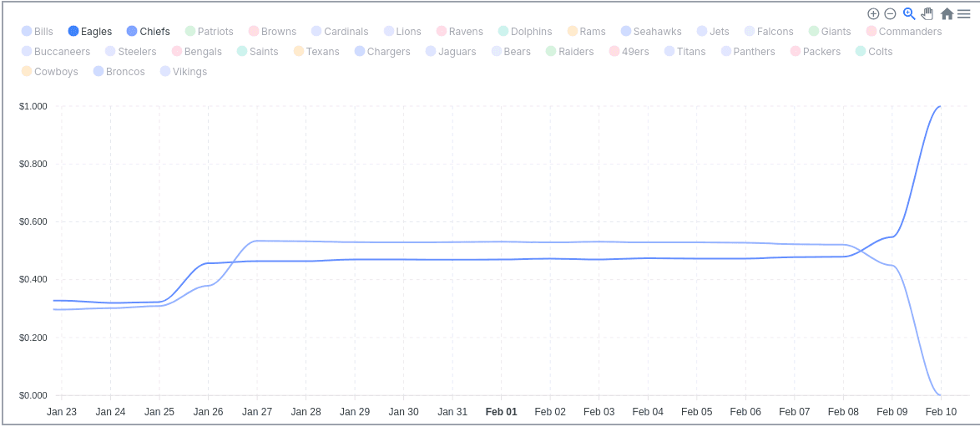Hide the Eagles series line
The width and height of the screenshot is (980, 427).
coord(90,31)
